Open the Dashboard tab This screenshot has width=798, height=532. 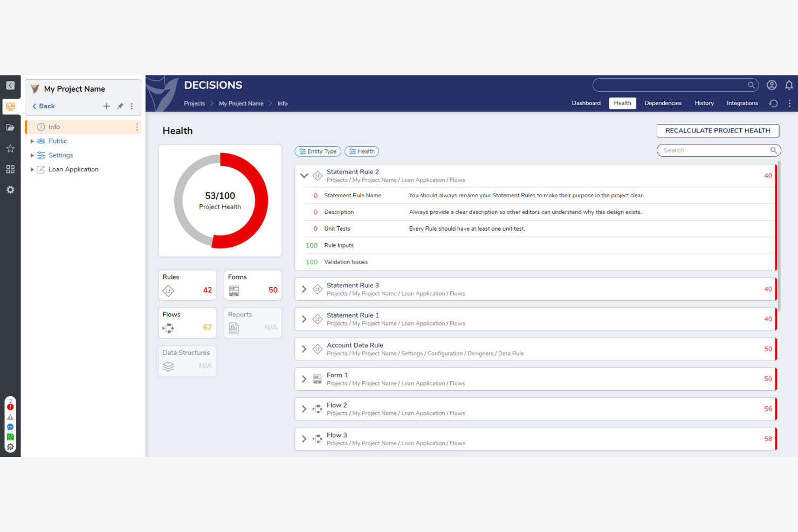(586, 103)
